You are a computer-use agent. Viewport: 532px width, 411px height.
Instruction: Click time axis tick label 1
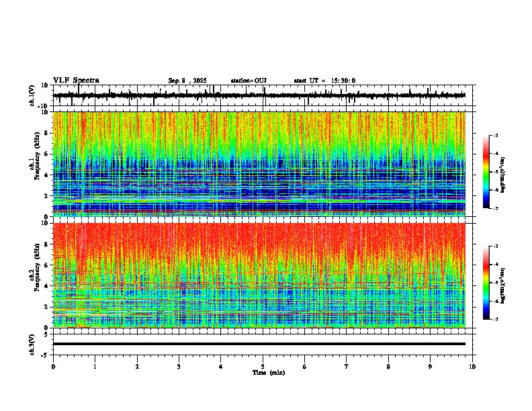click(95, 367)
